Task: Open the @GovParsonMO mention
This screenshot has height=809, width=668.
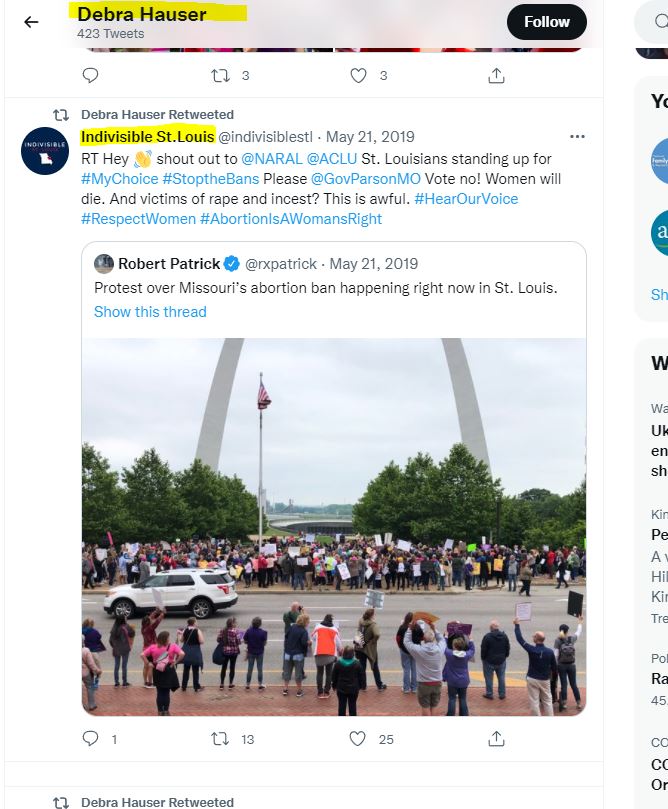Action: pos(366,179)
